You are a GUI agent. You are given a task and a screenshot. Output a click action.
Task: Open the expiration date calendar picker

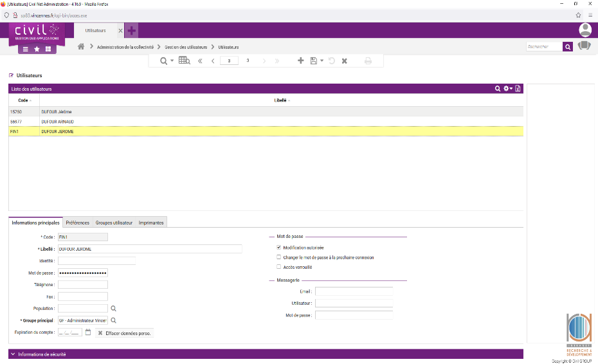point(87,332)
